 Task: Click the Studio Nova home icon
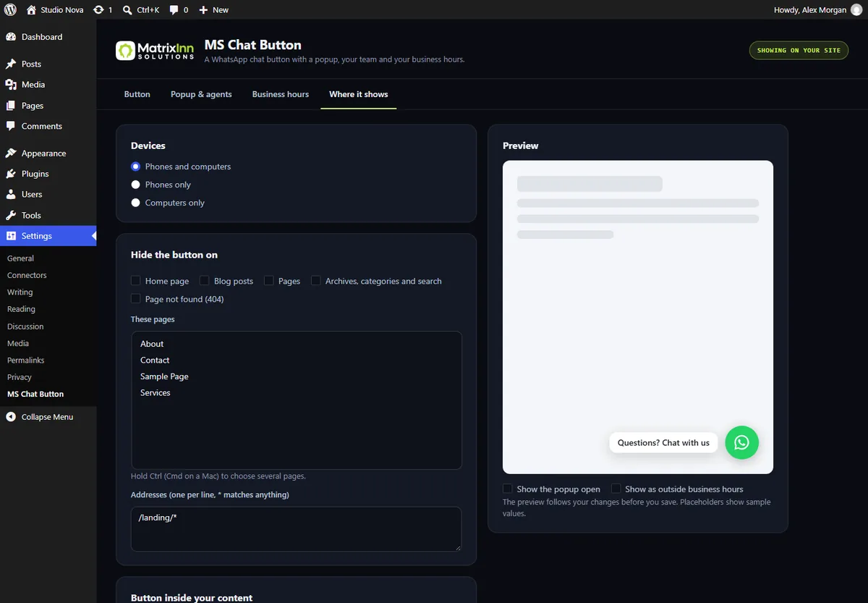(x=31, y=10)
